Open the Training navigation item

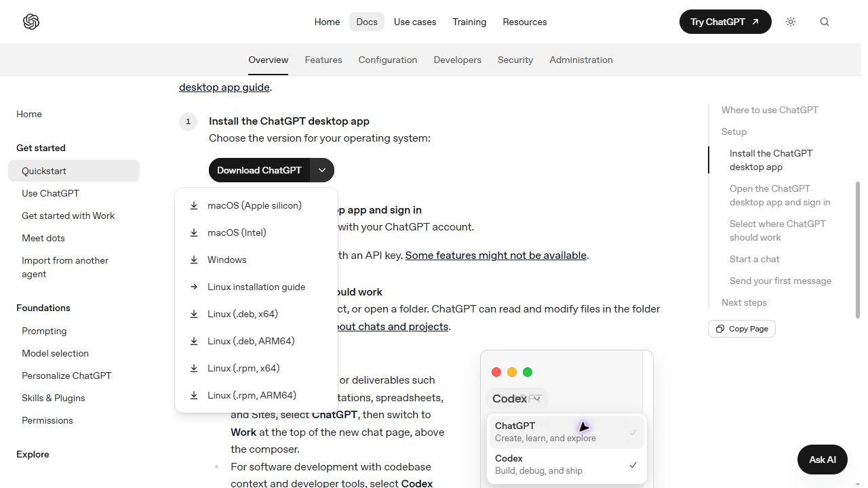[x=469, y=22]
